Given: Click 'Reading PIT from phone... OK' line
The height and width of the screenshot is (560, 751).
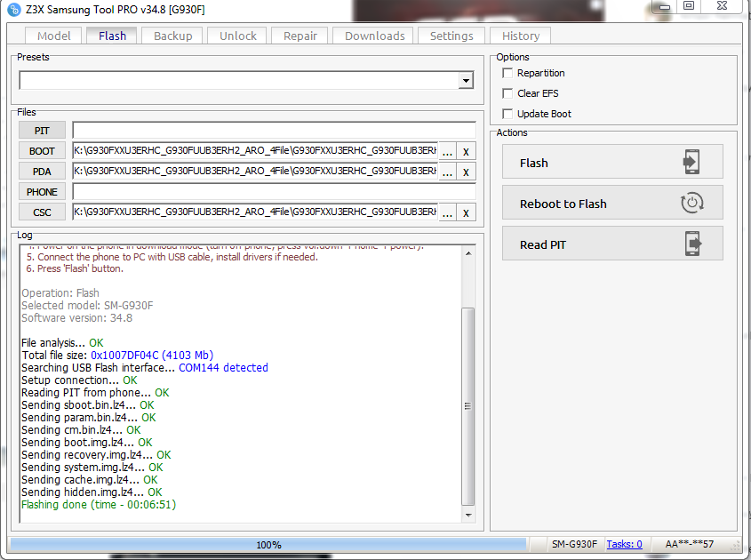Looking at the screenshot, I should tap(95, 392).
